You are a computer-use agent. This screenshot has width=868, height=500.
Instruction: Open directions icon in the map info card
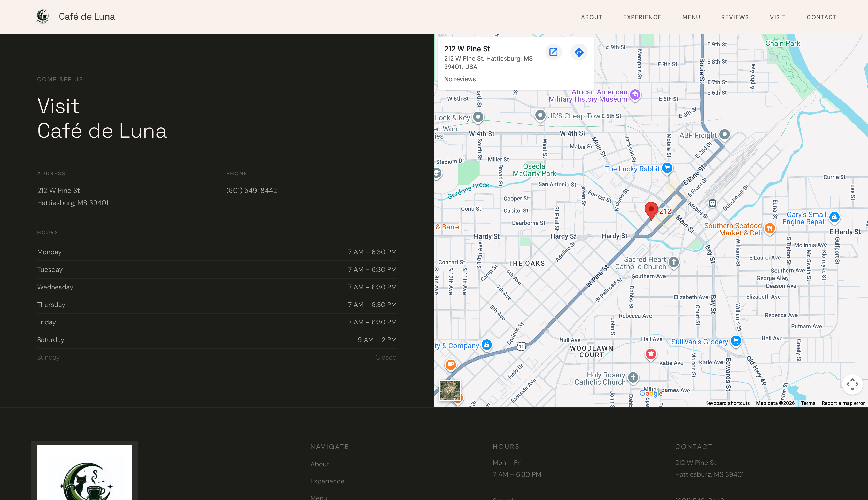coord(579,52)
